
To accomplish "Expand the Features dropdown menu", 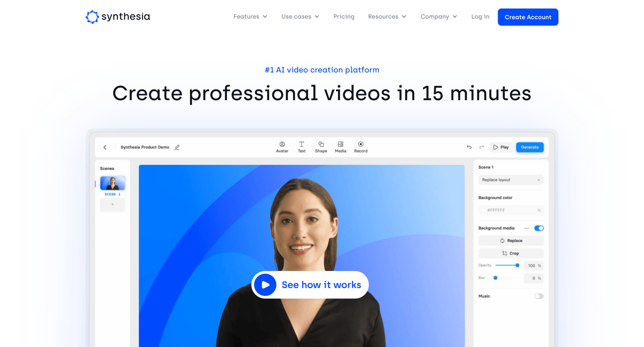I will point(250,17).
